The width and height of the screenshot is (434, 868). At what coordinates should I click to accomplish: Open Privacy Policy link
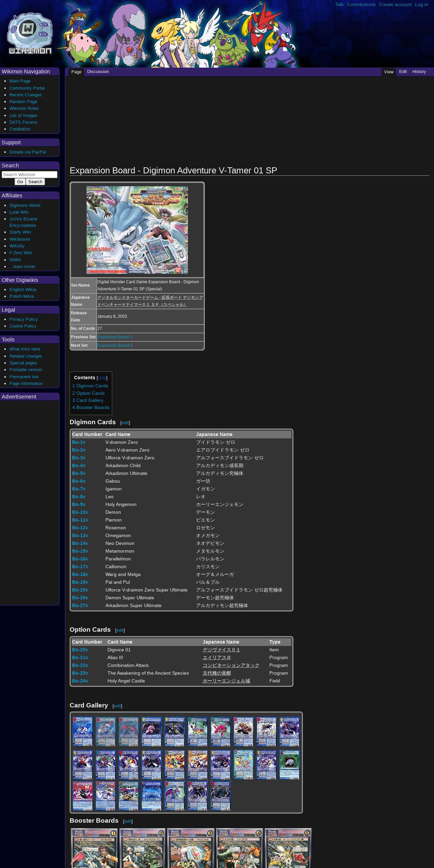pyautogui.click(x=23, y=319)
